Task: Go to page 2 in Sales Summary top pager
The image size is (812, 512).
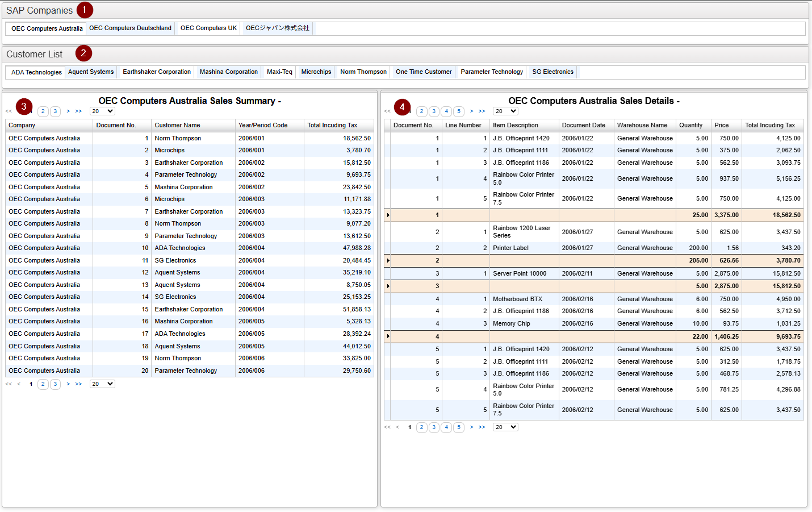Action: [x=43, y=111]
